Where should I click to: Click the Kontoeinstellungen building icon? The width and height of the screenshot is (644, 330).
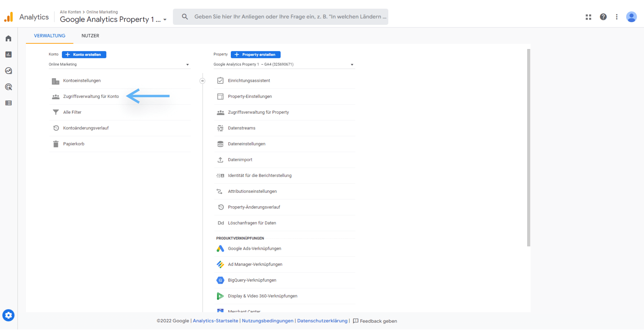click(56, 81)
